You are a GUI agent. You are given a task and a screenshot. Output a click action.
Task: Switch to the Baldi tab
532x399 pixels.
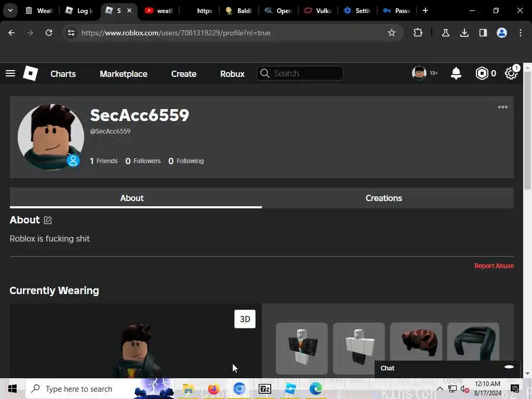tap(239, 10)
